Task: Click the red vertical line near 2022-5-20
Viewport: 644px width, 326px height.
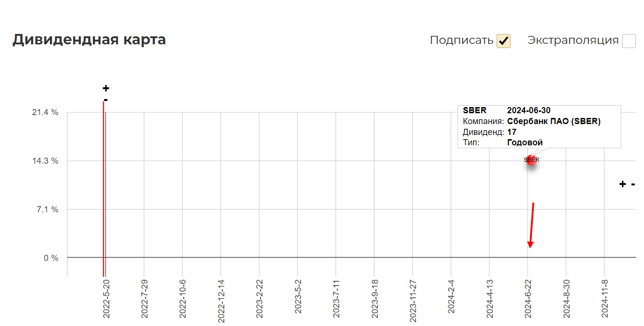Action: point(103,189)
